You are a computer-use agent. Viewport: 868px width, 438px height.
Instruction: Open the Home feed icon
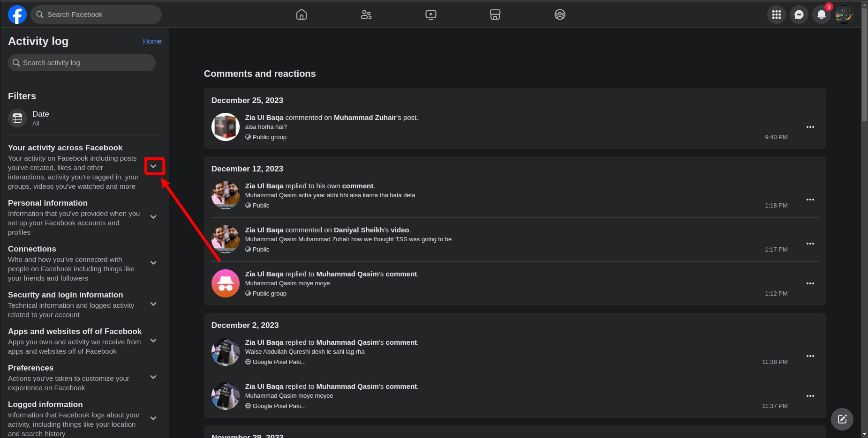pos(302,15)
